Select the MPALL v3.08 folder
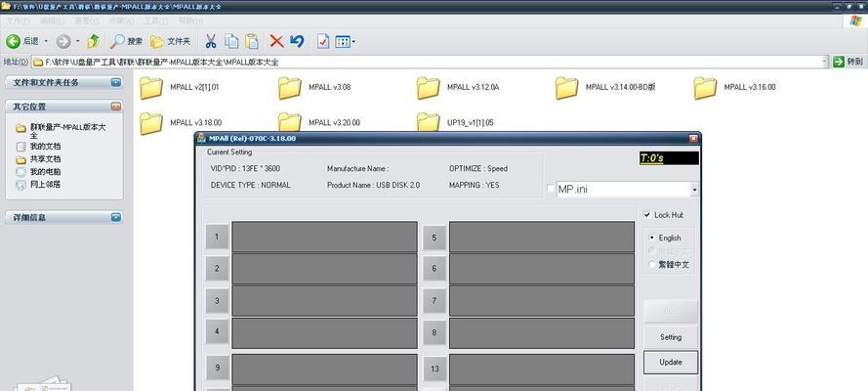This screenshot has height=391, width=868. [313, 88]
